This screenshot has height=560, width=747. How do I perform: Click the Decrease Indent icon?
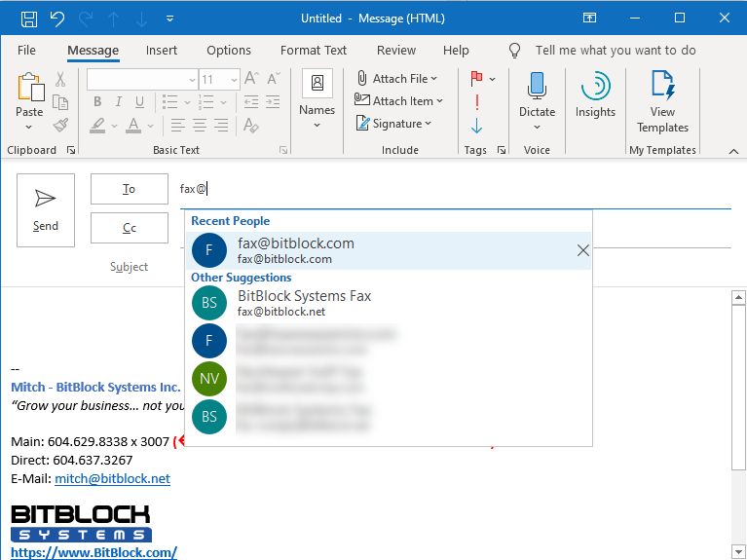click(251, 101)
